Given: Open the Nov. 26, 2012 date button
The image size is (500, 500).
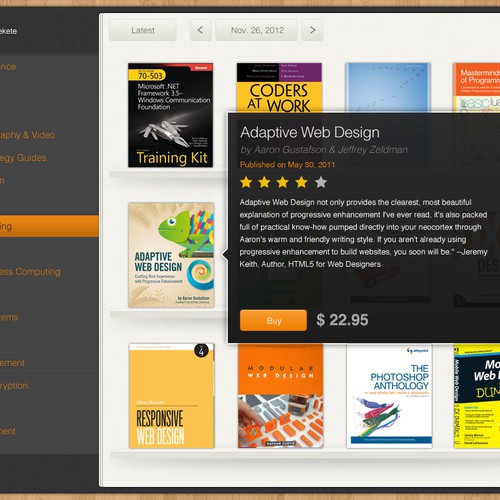Looking at the screenshot, I should pos(257,30).
